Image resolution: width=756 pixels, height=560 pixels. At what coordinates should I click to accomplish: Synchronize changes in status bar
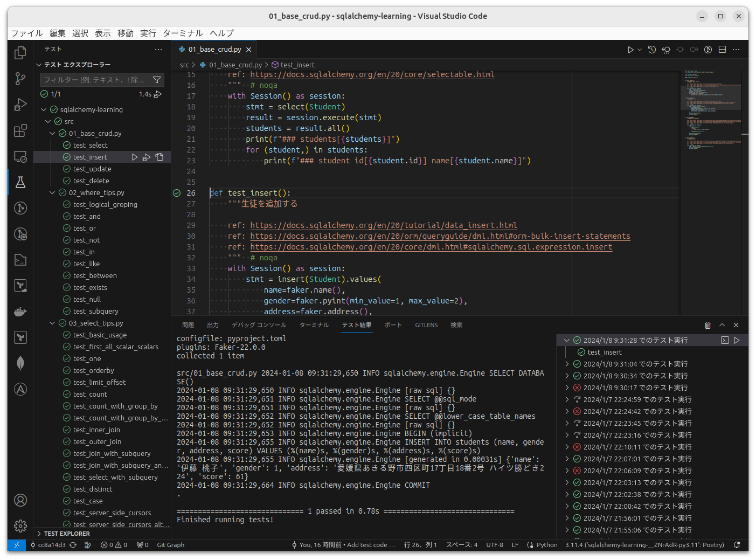pos(73,545)
